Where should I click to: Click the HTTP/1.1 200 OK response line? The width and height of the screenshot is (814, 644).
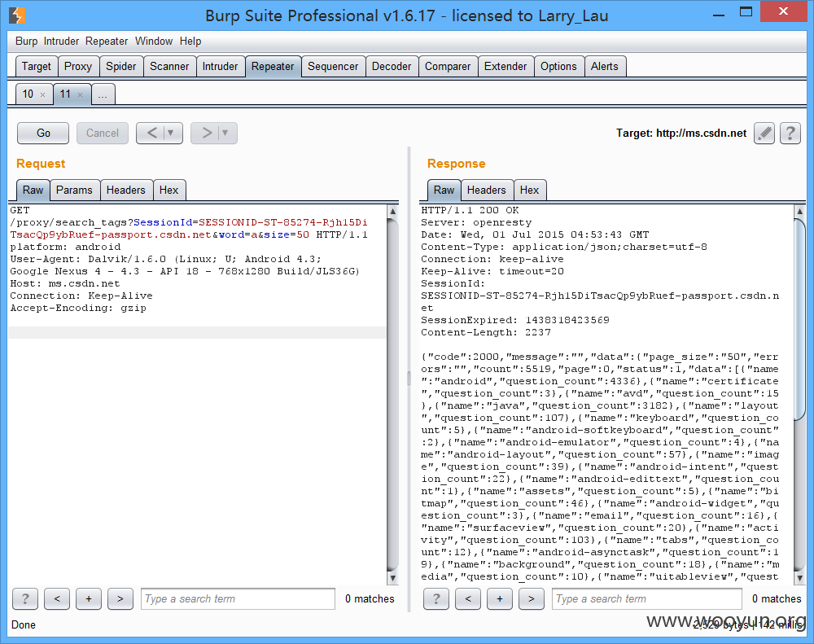coord(470,210)
